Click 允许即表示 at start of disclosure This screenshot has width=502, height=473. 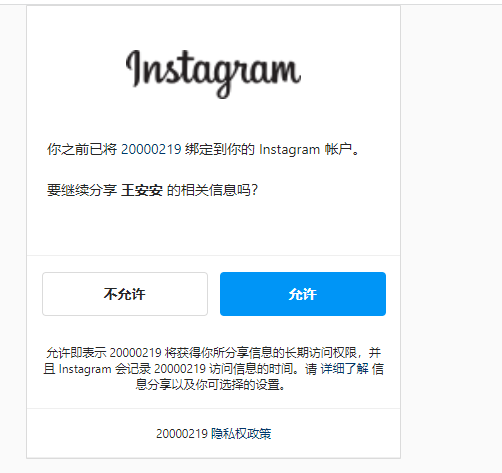point(76,353)
